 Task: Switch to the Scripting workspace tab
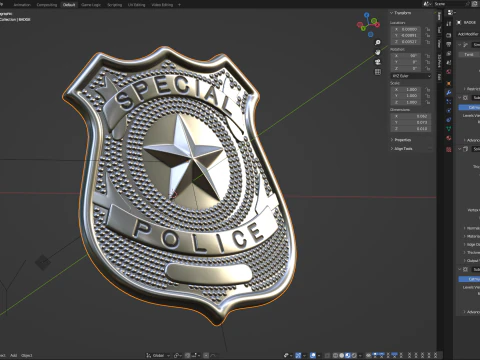(114, 5)
